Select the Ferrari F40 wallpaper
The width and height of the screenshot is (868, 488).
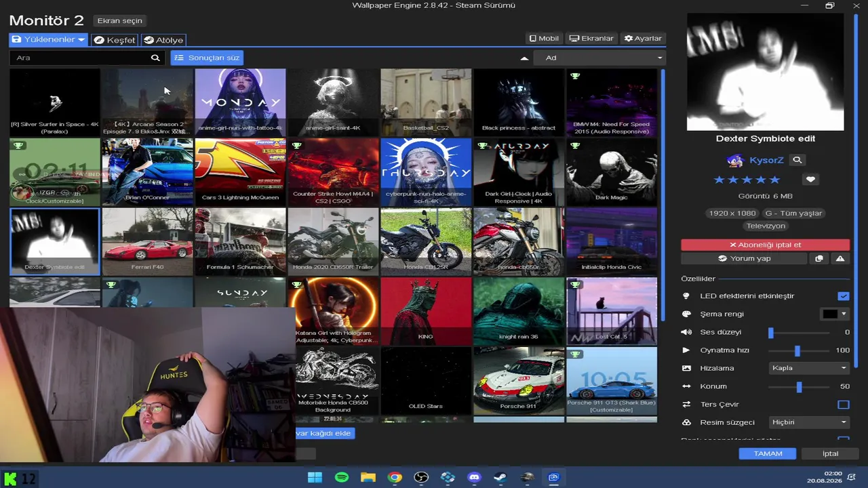147,241
